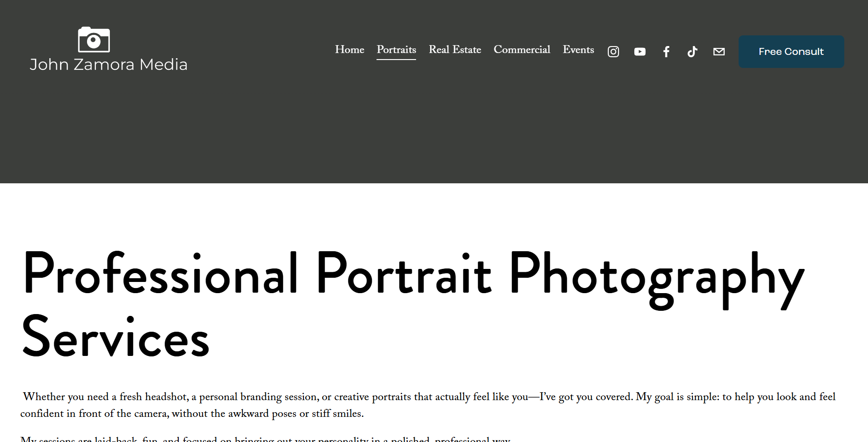868x442 pixels.
Task: Open the Events page
Action: (579, 49)
